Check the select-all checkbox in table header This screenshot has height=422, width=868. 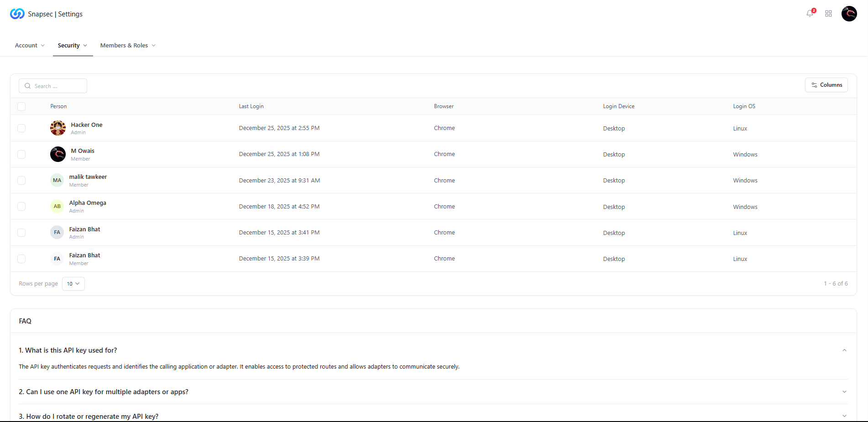[x=21, y=106]
